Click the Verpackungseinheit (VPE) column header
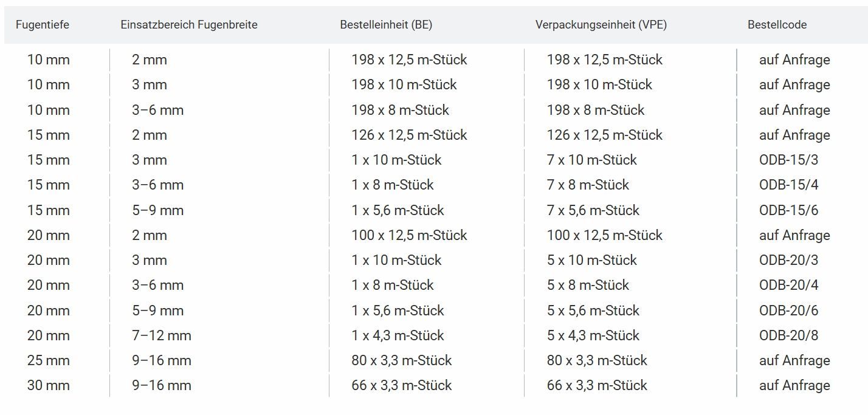The height and width of the screenshot is (415, 868). (x=601, y=25)
